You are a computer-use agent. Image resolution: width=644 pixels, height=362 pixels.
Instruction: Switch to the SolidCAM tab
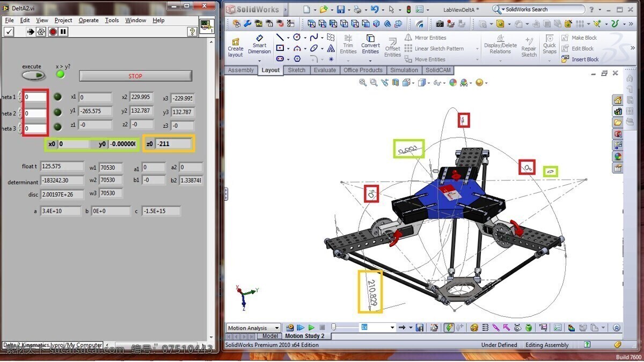point(438,70)
